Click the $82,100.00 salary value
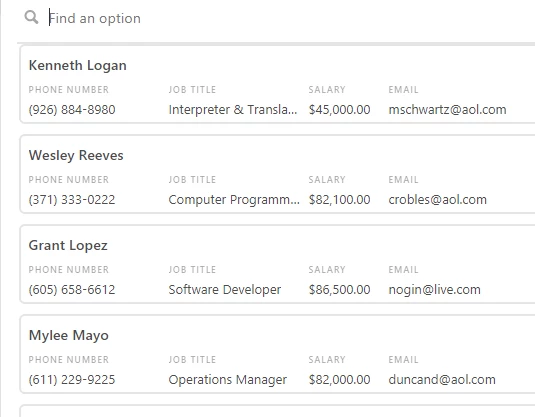This screenshot has width=535, height=417. pyautogui.click(x=339, y=200)
